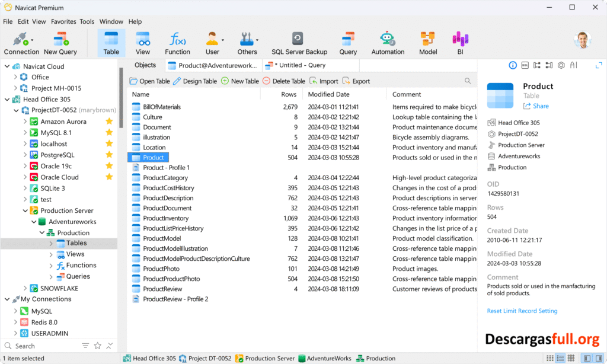607x364 pixels.
Task: Select the Automation tool in the toolbar
Action: [x=388, y=41]
